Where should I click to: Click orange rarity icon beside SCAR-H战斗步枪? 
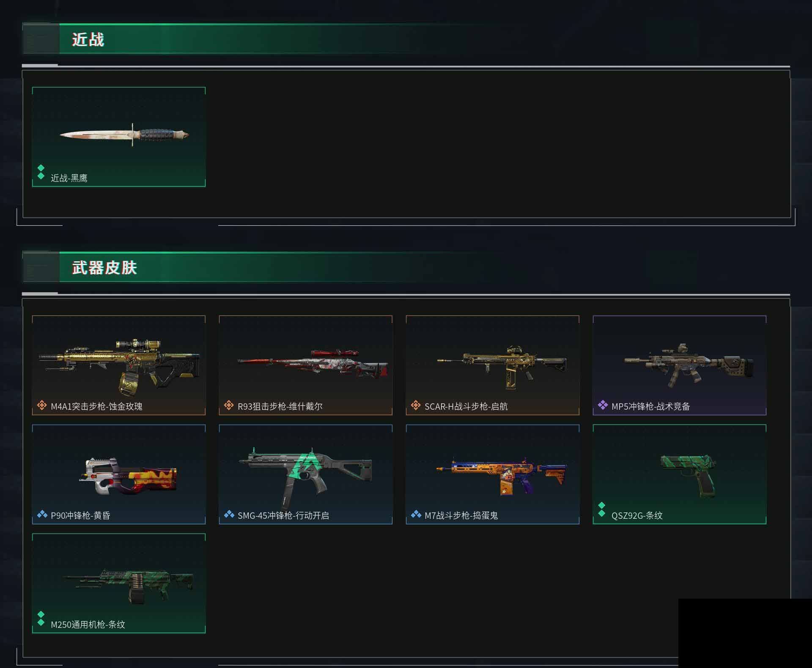pos(415,405)
